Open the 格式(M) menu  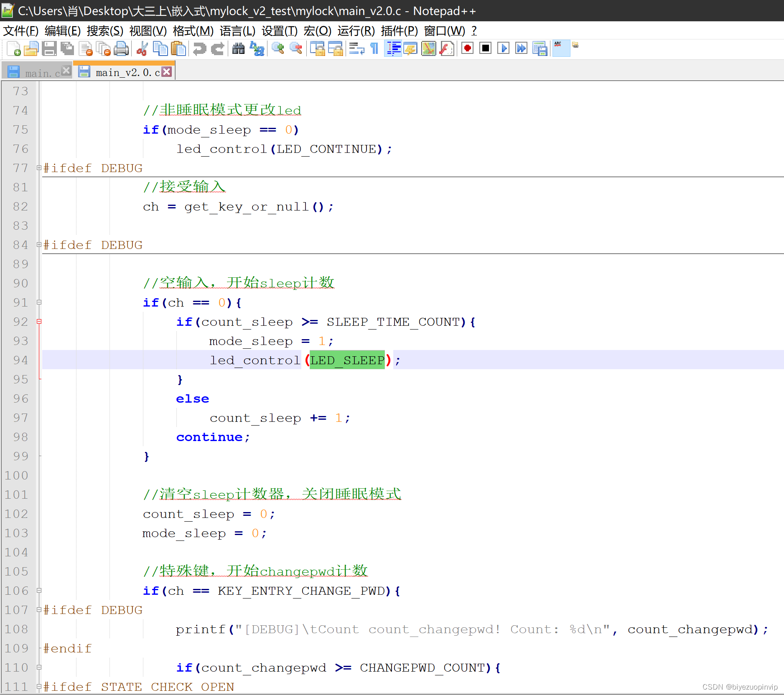[193, 31]
